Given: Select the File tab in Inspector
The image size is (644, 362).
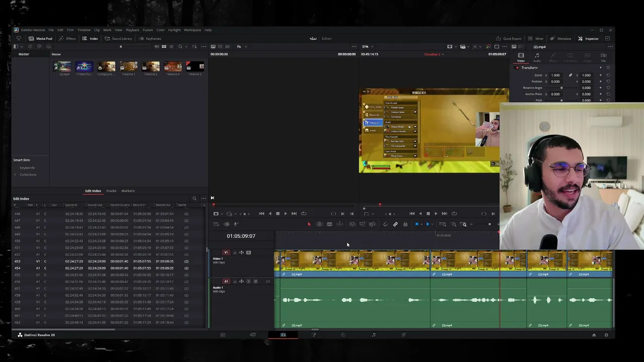Looking at the screenshot, I should coord(603,58).
